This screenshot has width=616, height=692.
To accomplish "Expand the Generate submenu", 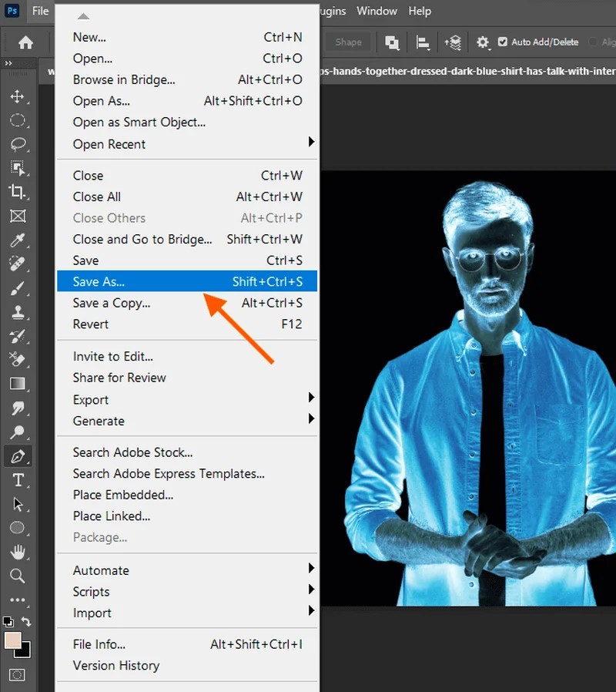I will tap(311, 418).
